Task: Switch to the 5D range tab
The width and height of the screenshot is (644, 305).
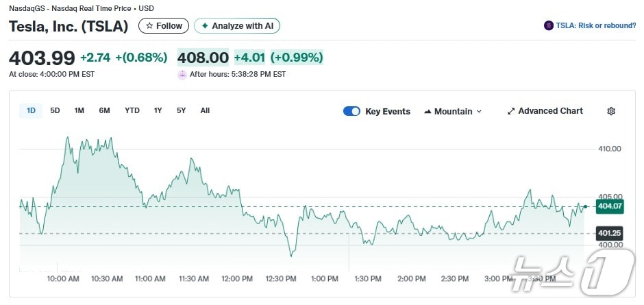Action: (55, 110)
